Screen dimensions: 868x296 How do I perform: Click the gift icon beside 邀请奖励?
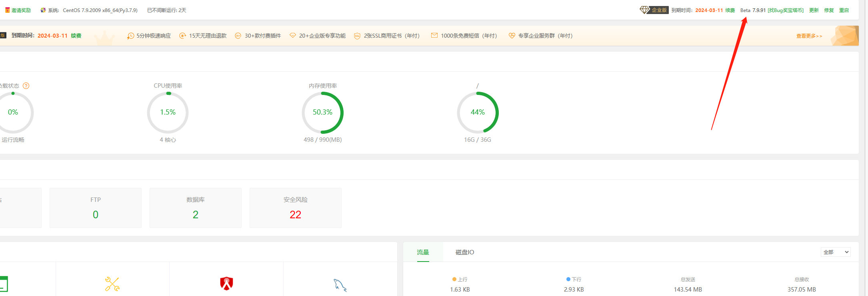[x=7, y=10]
